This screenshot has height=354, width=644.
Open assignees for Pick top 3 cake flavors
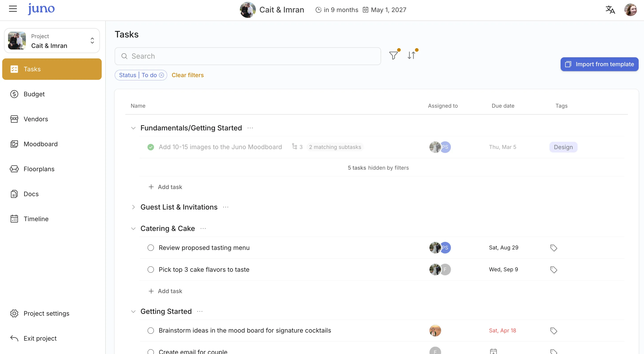coord(440,270)
